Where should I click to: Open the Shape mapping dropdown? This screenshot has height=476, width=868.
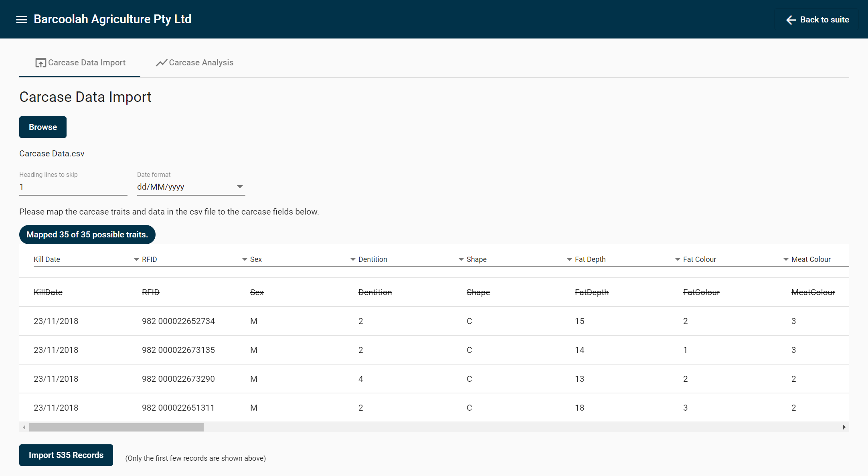pyautogui.click(x=520, y=259)
